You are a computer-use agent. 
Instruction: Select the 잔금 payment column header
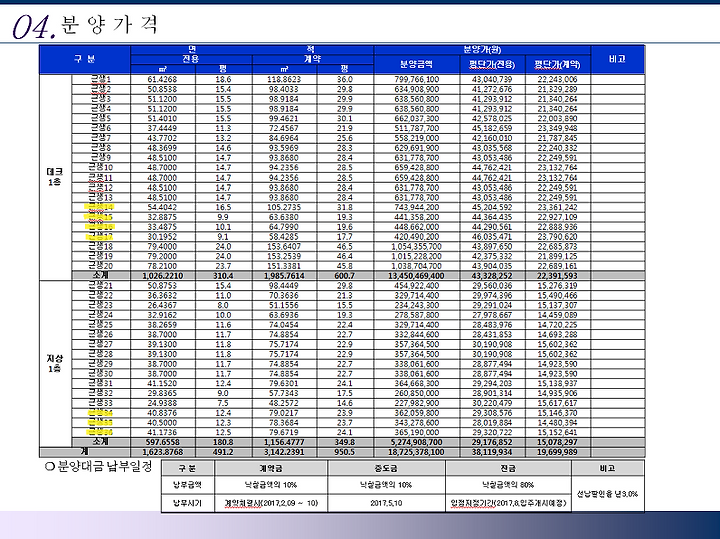(508, 468)
